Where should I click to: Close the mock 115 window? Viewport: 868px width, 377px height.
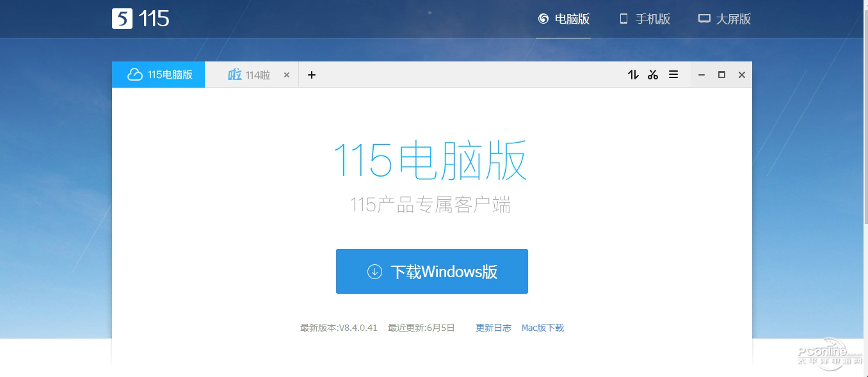pyautogui.click(x=742, y=75)
